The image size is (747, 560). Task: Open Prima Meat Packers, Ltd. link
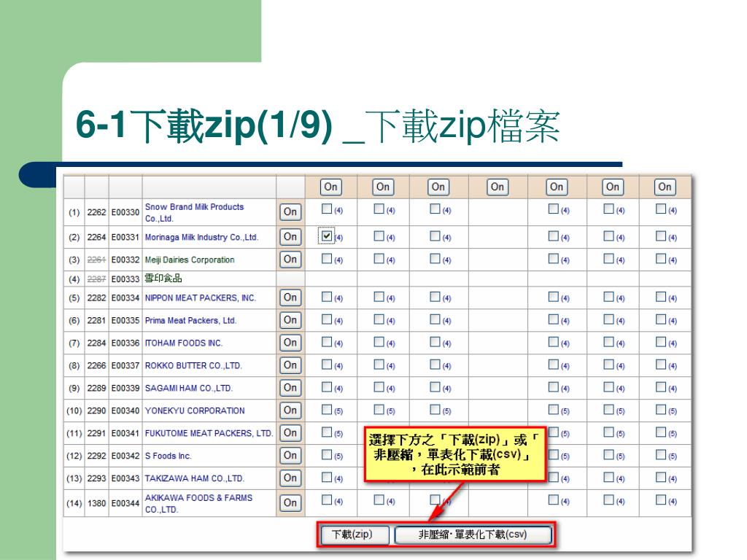(x=190, y=321)
